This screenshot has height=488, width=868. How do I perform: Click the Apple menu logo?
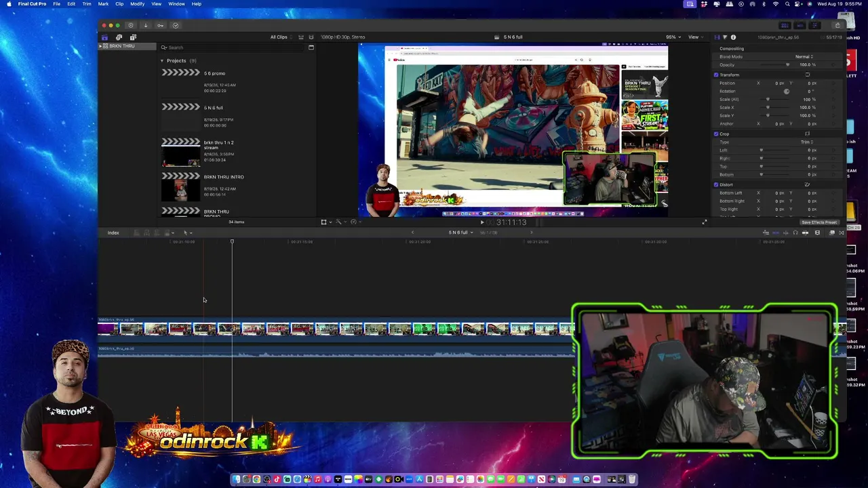pyautogui.click(x=8, y=4)
